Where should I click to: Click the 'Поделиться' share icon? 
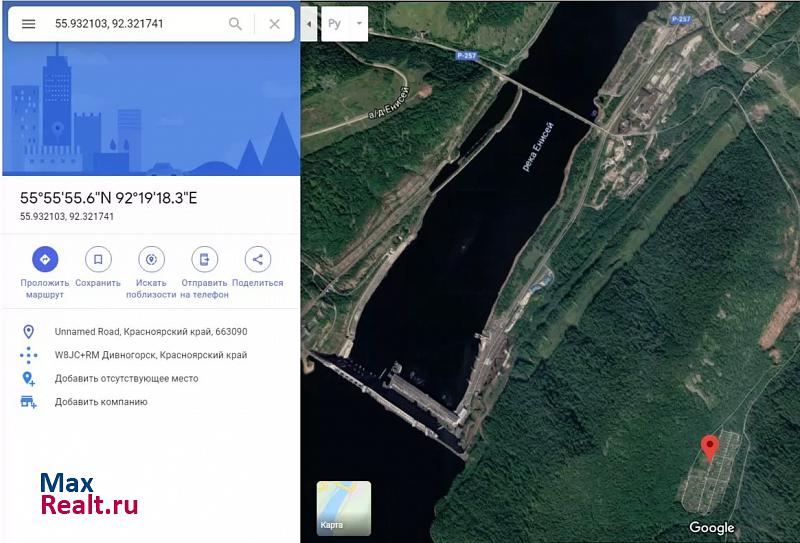pyautogui.click(x=257, y=260)
